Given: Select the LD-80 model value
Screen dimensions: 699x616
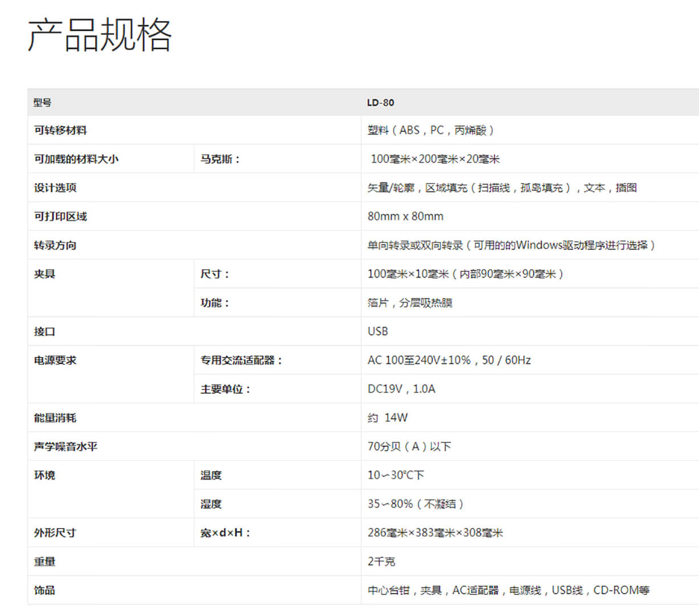Looking at the screenshot, I should tap(380, 103).
